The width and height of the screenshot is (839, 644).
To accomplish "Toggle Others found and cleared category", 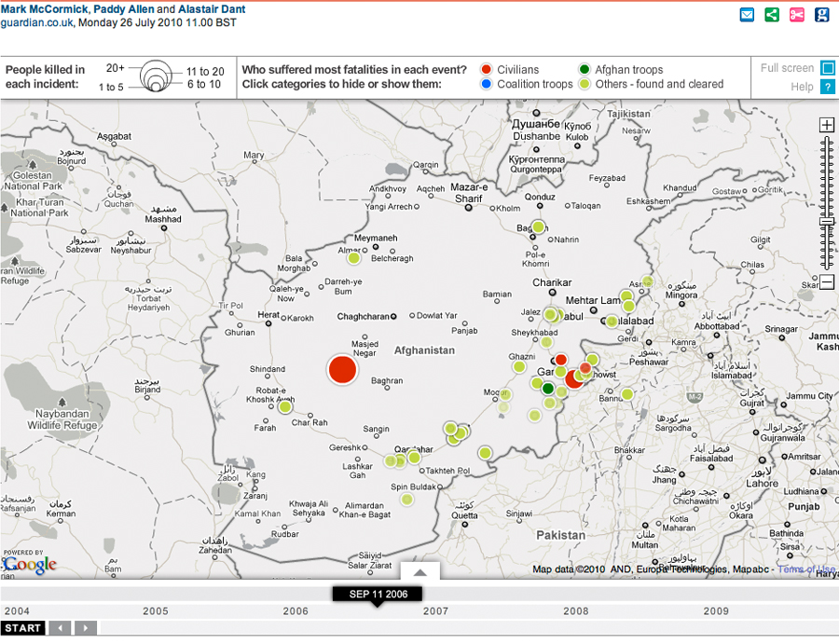I will click(585, 84).
